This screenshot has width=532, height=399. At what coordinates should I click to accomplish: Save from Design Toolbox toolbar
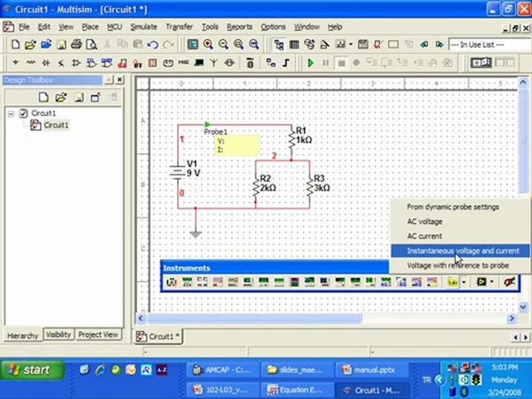pyautogui.click(x=78, y=98)
